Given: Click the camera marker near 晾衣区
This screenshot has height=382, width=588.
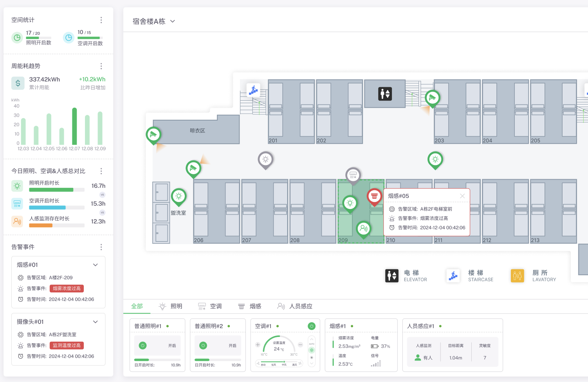Looking at the screenshot, I should (153, 135).
